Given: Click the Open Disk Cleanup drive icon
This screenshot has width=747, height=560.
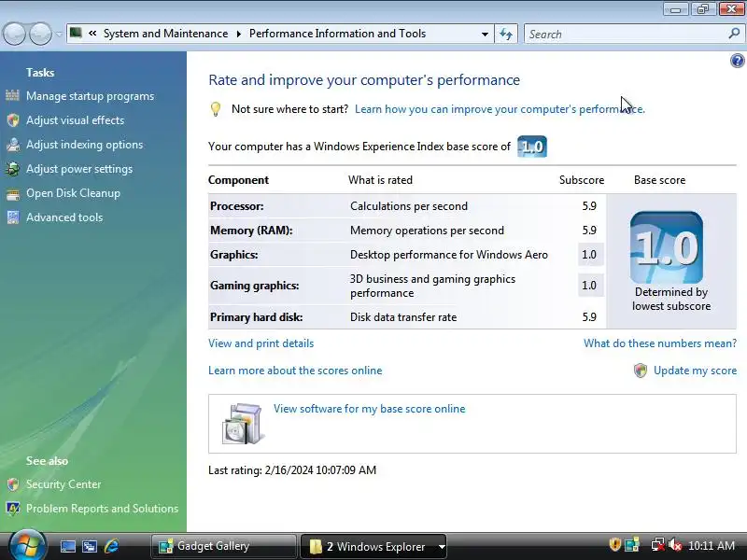Looking at the screenshot, I should (x=13, y=194).
